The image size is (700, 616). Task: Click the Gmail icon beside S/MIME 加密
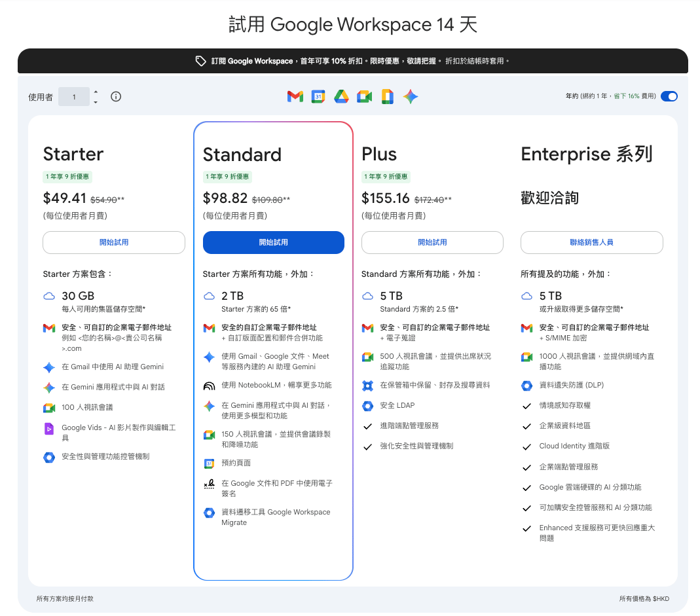pos(526,328)
